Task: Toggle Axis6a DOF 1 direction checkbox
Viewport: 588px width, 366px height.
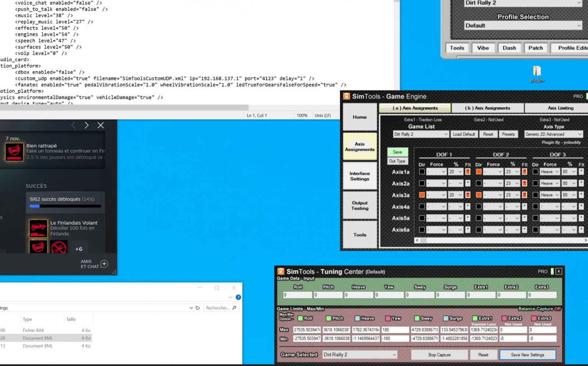Action: tap(422, 230)
